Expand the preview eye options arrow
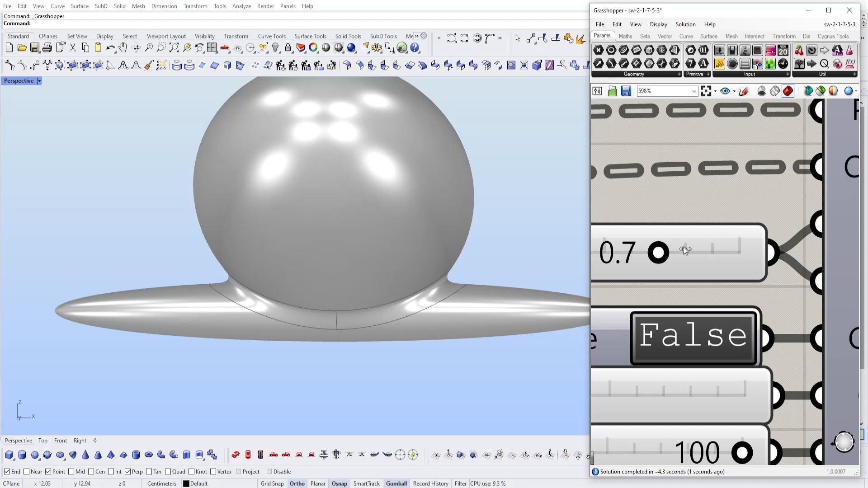The image size is (868, 488). click(734, 91)
